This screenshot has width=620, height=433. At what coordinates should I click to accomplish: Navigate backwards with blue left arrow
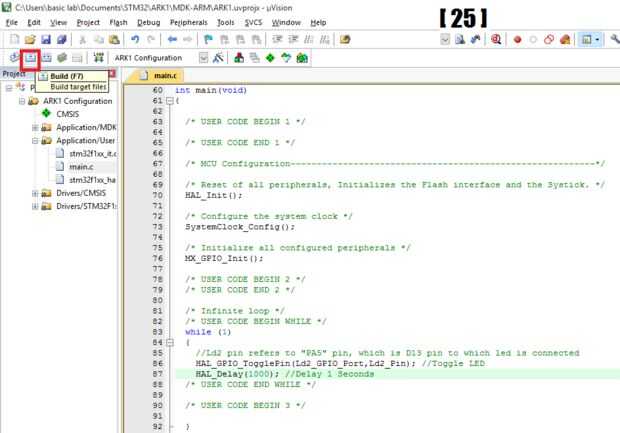click(172, 39)
